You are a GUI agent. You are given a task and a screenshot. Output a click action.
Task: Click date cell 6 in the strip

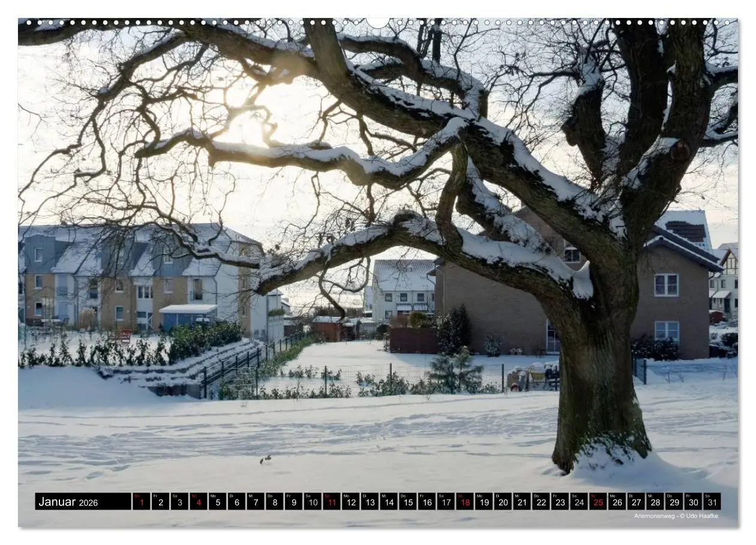point(236,502)
